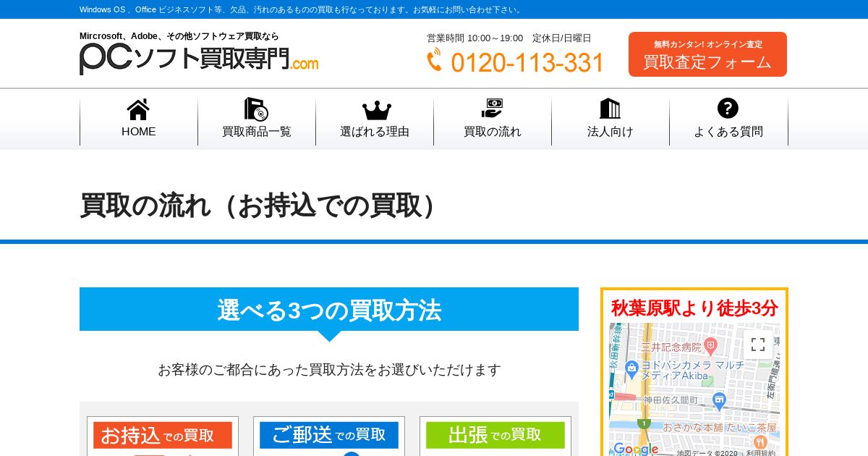Toggle fullscreen view on the map
Image resolution: width=868 pixels, height=456 pixels.
click(x=757, y=345)
